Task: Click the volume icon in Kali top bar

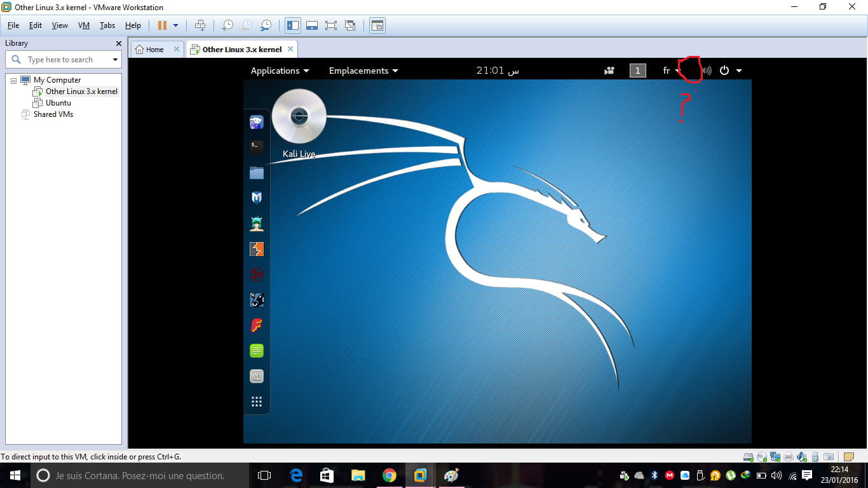Action: 707,71
